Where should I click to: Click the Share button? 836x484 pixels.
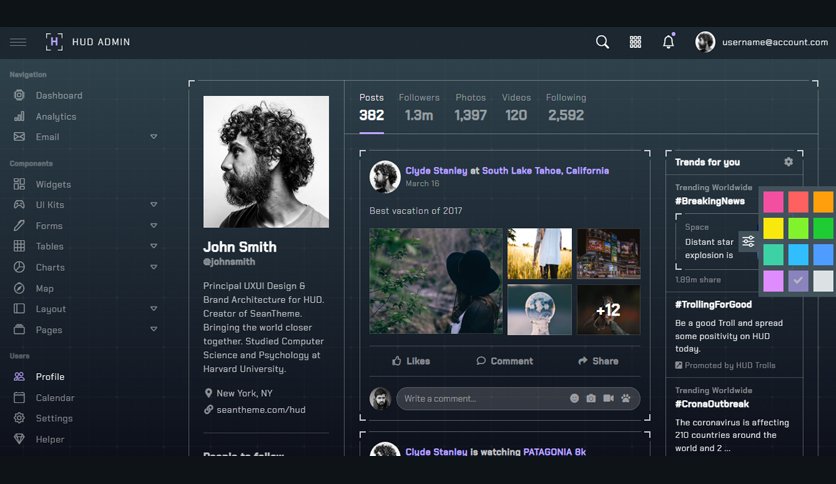coord(598,361)
